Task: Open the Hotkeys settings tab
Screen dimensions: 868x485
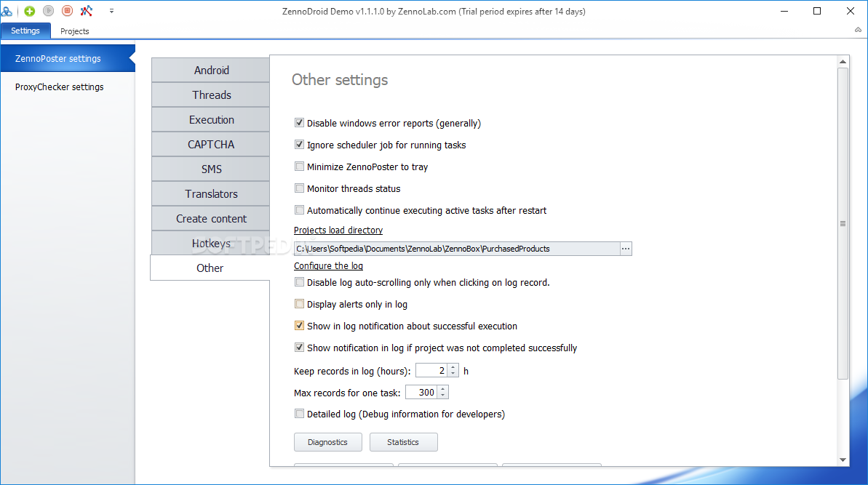Action: point(211,244)
